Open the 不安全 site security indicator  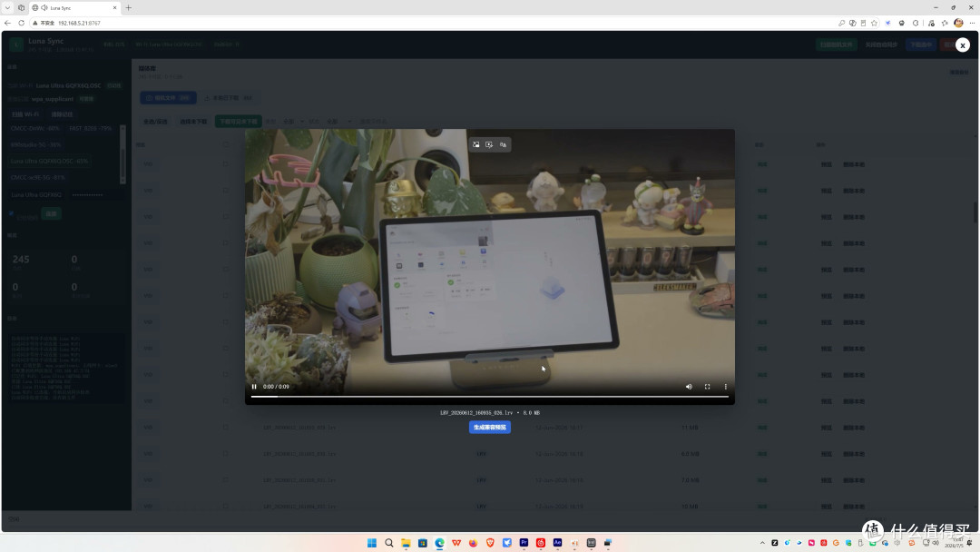(x=44, y=23)
